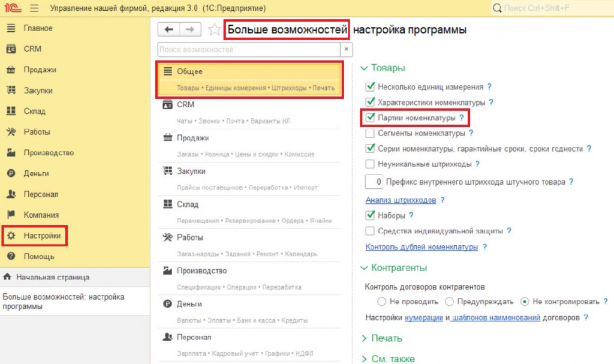The width and height of the screenshot is (614, 364).
Task: Open help hint next to Характеристики номенклатуры
Action: click(x=491, y=103)
